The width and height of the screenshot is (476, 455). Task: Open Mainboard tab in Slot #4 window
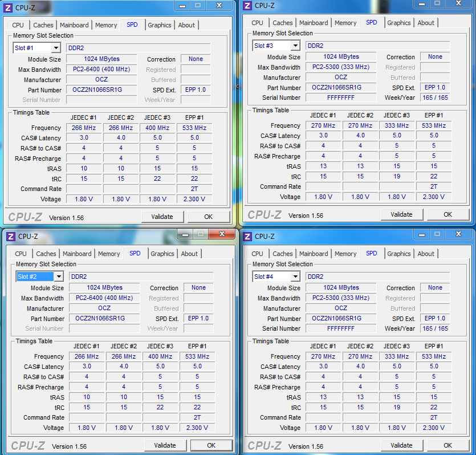tap(314, 254)
